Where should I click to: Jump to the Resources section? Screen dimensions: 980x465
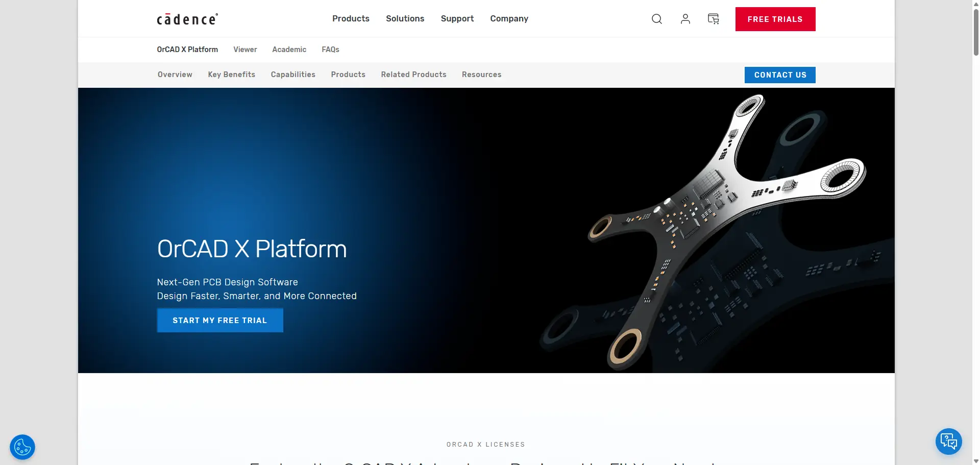481,75
